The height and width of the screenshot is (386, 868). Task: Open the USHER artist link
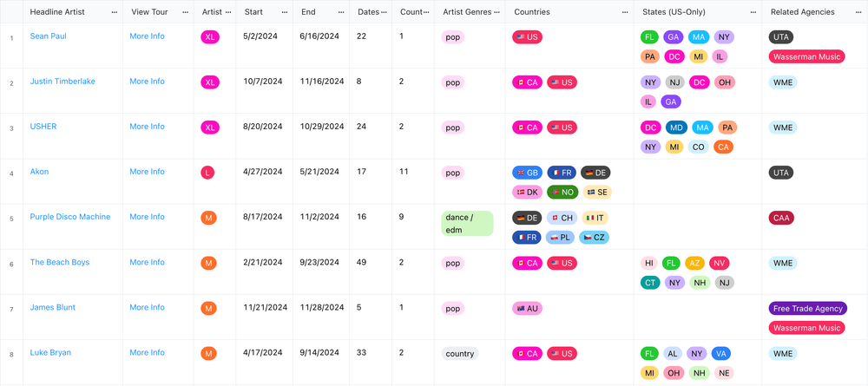pyautogui.click(x=43, y=127)
